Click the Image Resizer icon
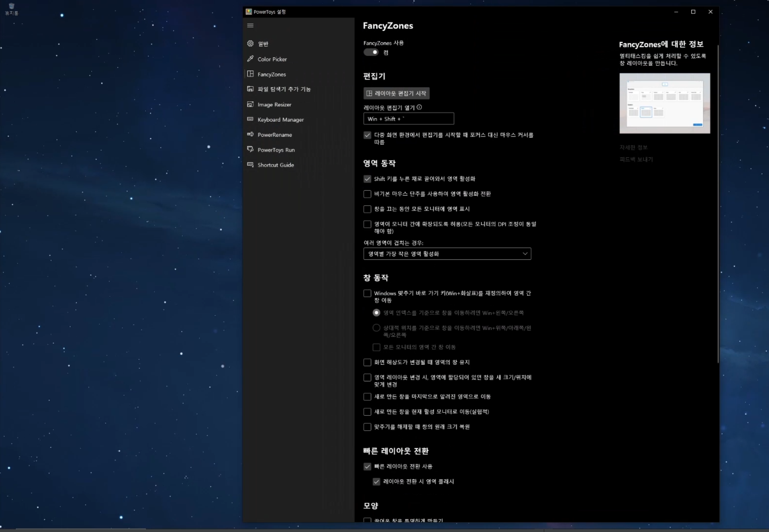Image resolution: width=769 pixels, height=532 pixels. (x=250, y=104)
